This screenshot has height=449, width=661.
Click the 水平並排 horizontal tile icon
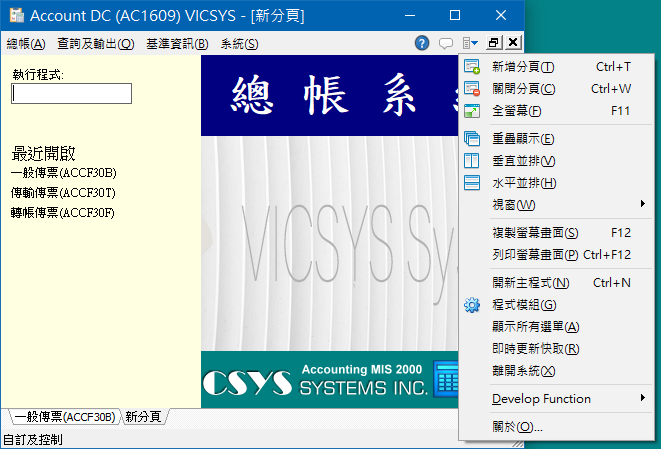[x=472, y=183]
